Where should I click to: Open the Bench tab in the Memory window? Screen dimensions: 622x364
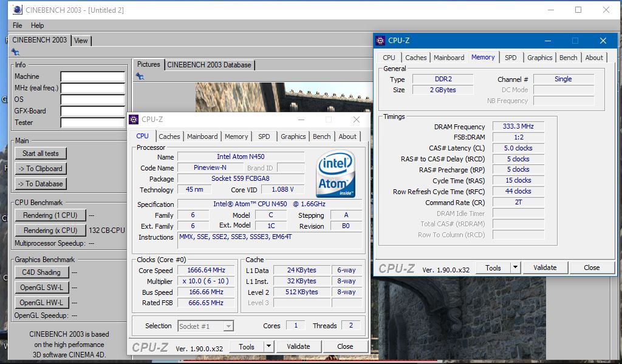(568, 58)
